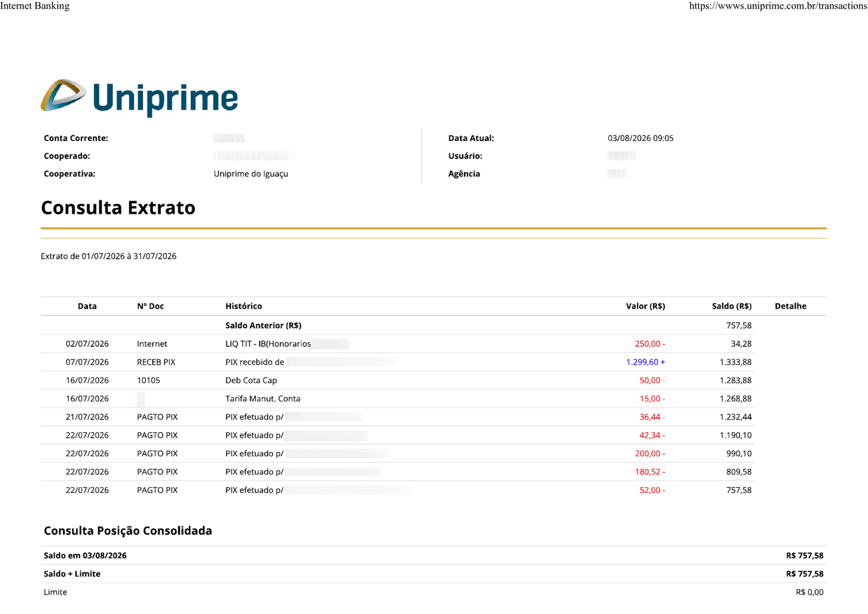The height and width of the screenshot is (614, 868).
Task: Click the Data Atual label
Action: (471, 138)
